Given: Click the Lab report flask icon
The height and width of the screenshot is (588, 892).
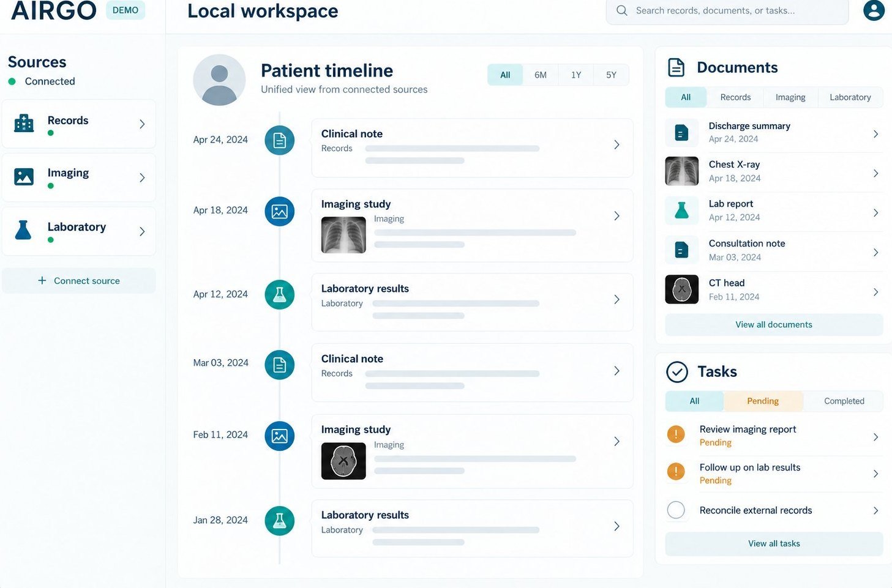Looking at the screenshot, I should click(681, 210).
